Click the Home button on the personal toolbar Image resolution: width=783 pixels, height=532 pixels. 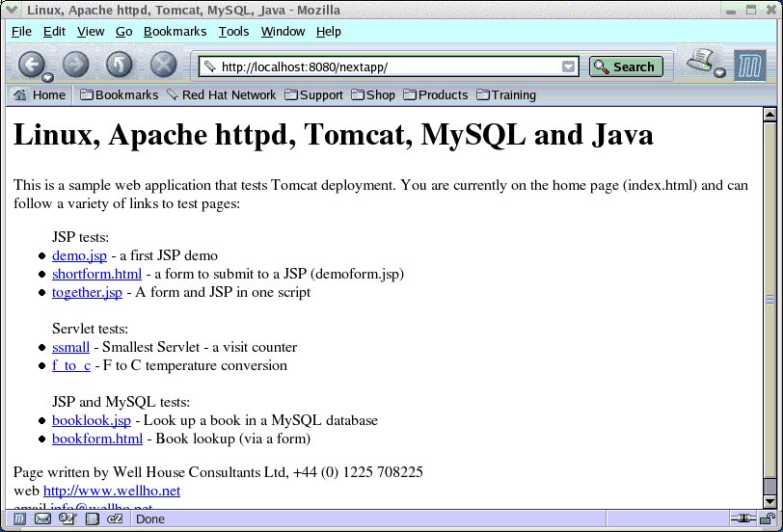(x=40, y=94)
